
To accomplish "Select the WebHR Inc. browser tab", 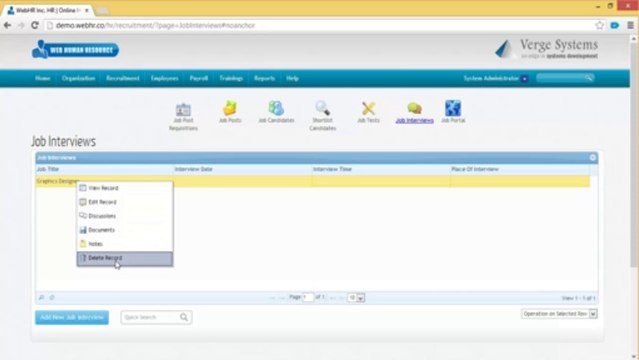I will [x=47, y=10].
